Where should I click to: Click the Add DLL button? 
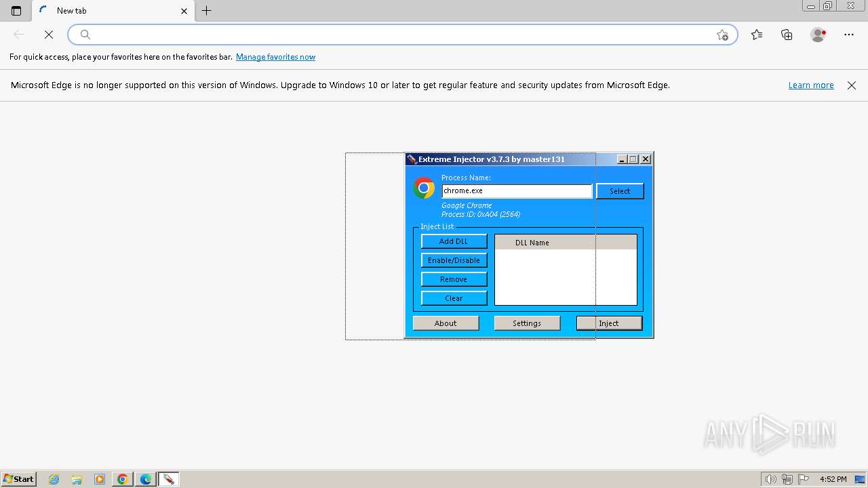click(x=454, y=241)
